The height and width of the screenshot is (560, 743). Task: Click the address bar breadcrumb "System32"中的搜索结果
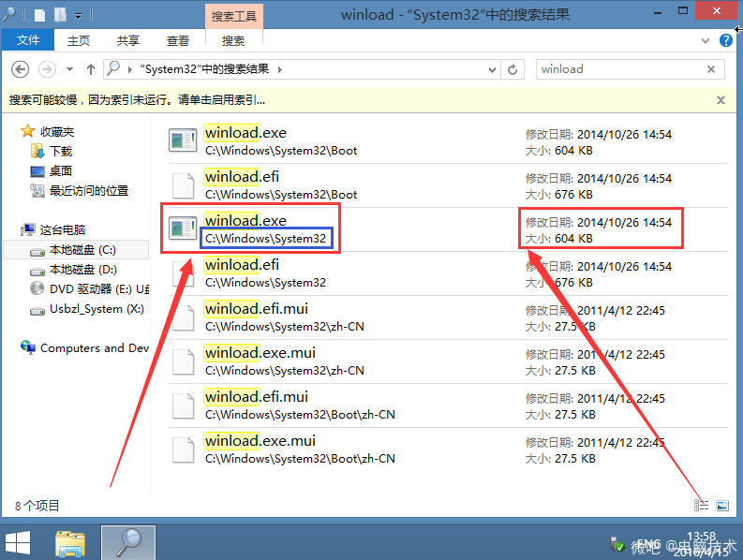click(204, 69)
